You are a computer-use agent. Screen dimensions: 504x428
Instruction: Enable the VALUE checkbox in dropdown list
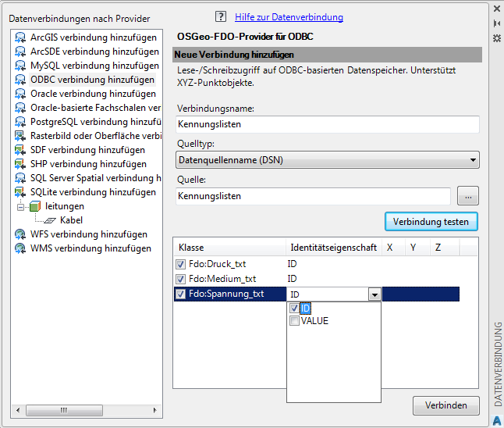[x=294, y=321]
